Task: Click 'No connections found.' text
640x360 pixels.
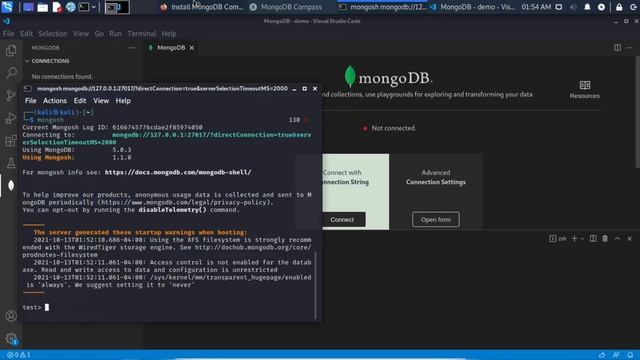Action: [62, 76]
